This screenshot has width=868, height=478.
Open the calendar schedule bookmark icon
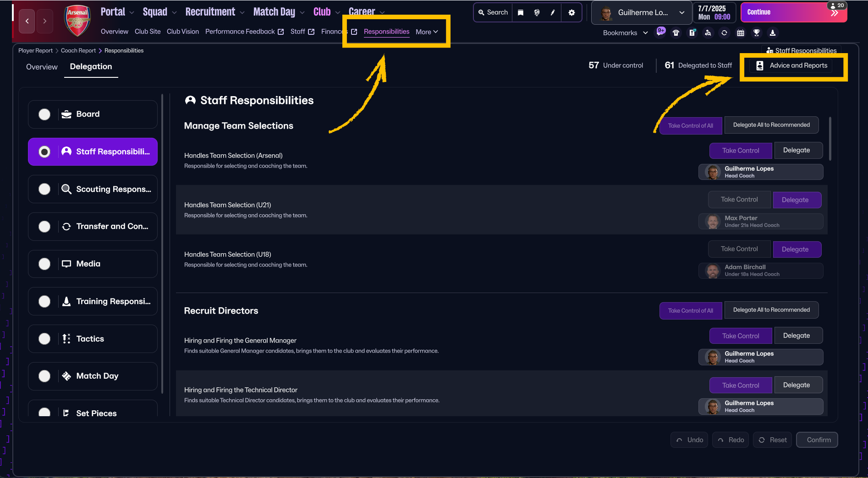click(741, 33)
